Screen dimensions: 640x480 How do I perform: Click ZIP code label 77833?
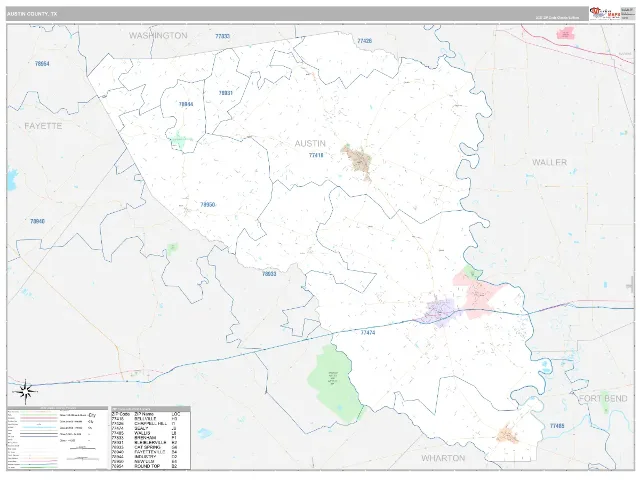coord(222,36)
